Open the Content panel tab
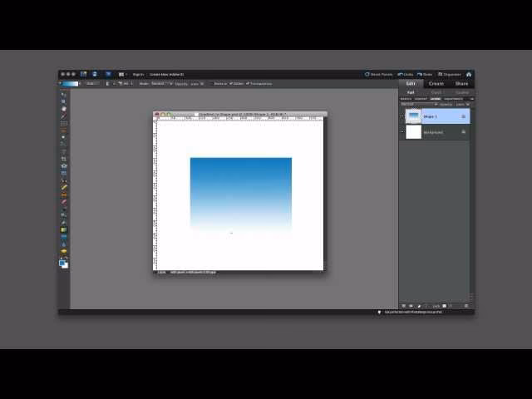 421,99
